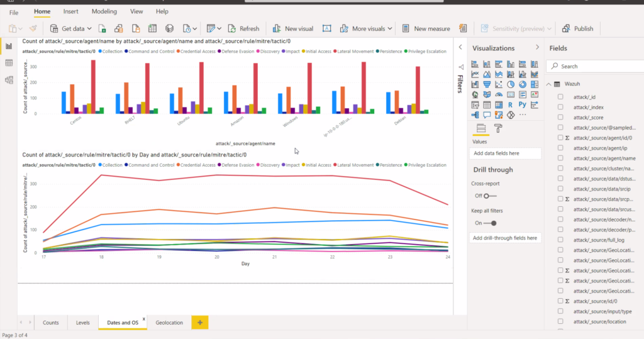
Task: Select the treemap visual
Action: pyautogui.click(x=535, y=84)
